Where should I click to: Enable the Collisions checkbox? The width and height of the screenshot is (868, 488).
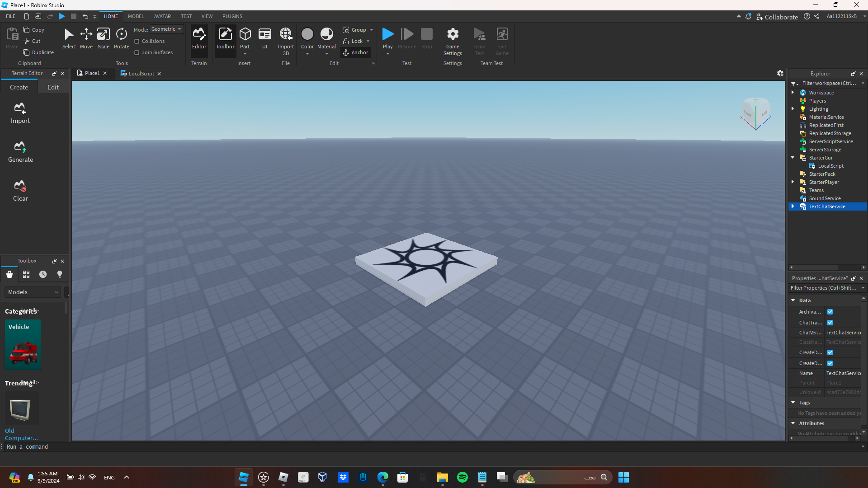pos(137,41)
